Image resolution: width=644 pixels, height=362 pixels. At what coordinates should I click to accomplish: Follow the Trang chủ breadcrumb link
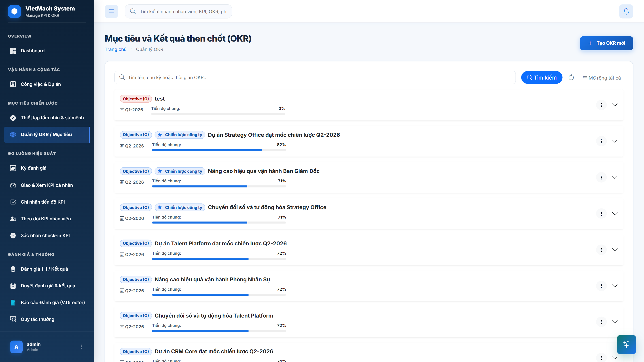coord(116,49)
